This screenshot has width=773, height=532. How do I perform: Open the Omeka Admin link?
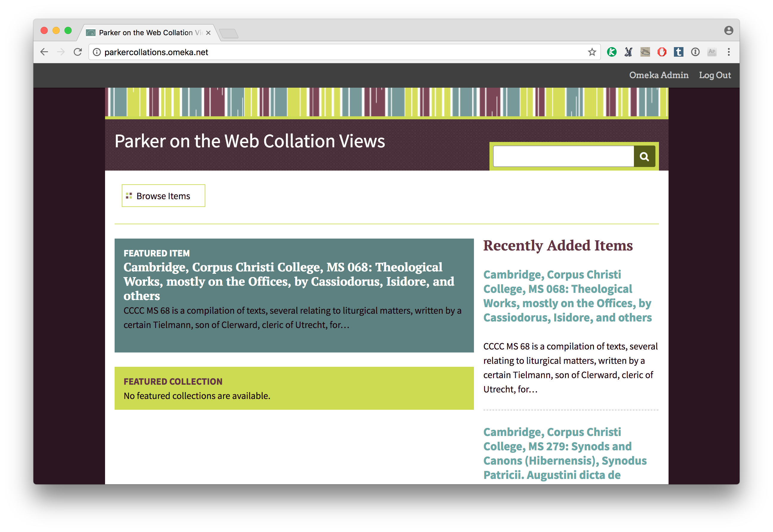pyautogui.click(x=659, y=75)
